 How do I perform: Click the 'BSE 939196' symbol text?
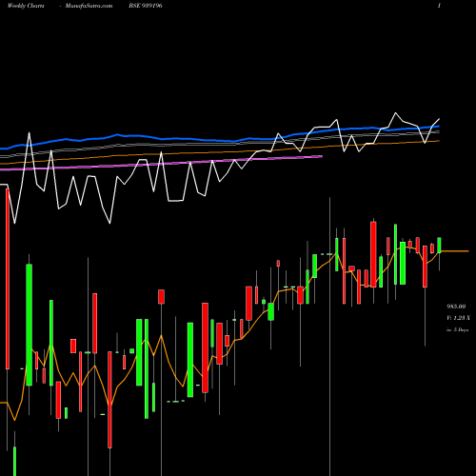[x=146, y=6]
